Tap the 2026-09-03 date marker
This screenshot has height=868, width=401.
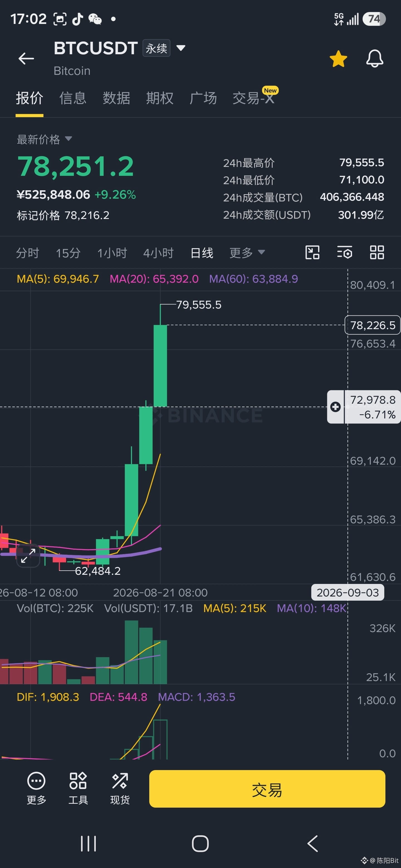[x=348, y=593]
